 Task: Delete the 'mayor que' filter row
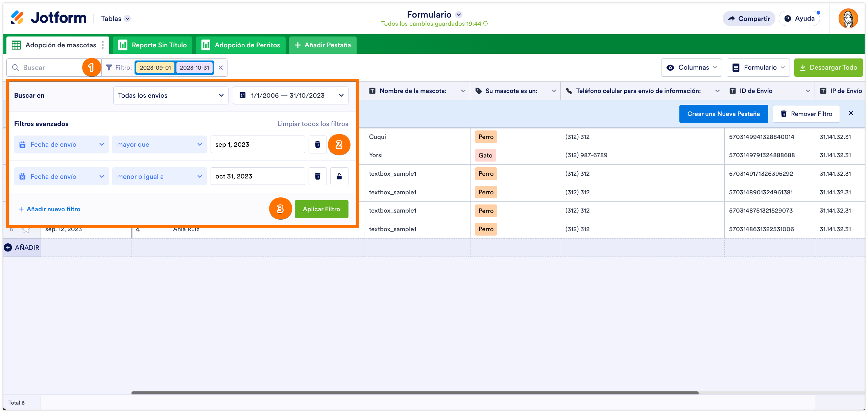click(317, 145)
